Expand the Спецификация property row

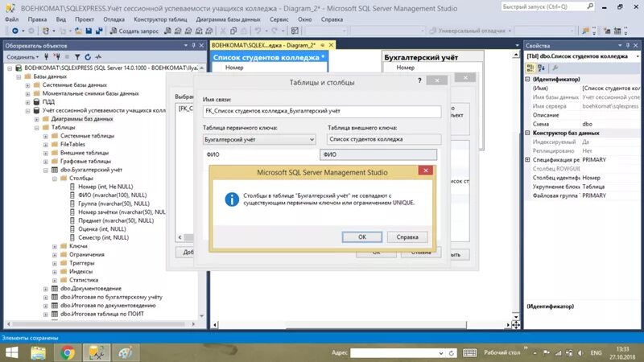pyautogui.click(x=528, y=159)
